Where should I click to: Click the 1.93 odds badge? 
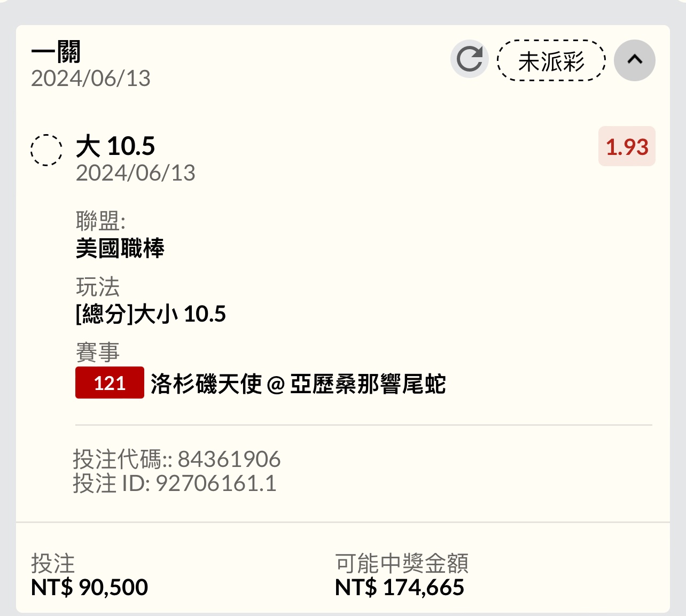[627, 147]
